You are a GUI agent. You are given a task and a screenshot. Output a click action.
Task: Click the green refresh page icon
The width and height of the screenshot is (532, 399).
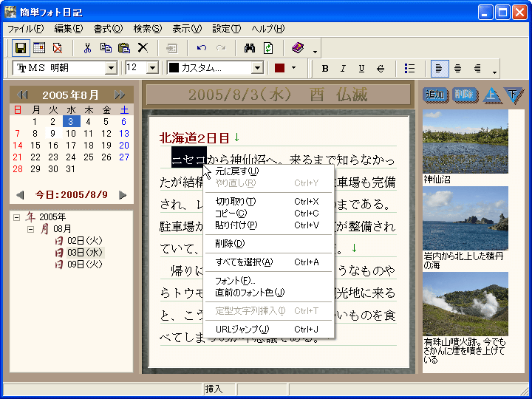click(x=268, y=48)
